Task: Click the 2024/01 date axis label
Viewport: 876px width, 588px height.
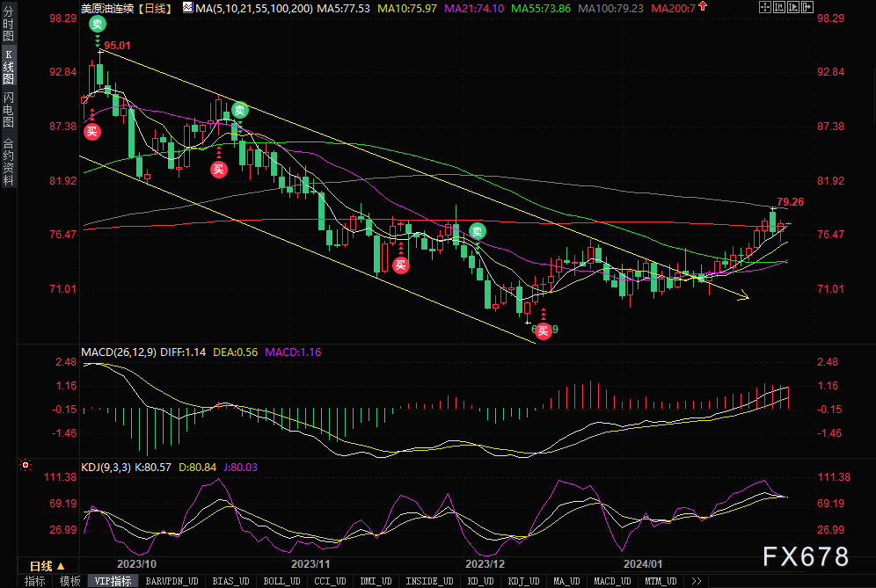Action: point(643,564)
